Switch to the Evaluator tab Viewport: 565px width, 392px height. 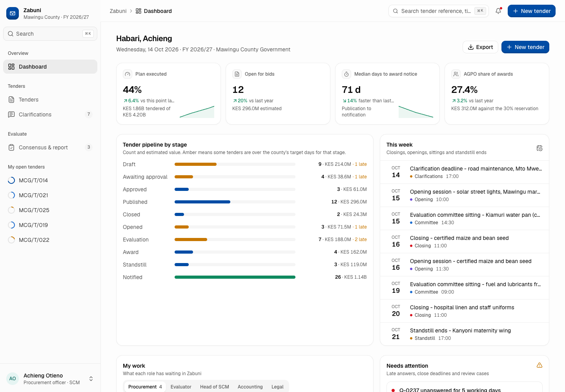point(181,387)
